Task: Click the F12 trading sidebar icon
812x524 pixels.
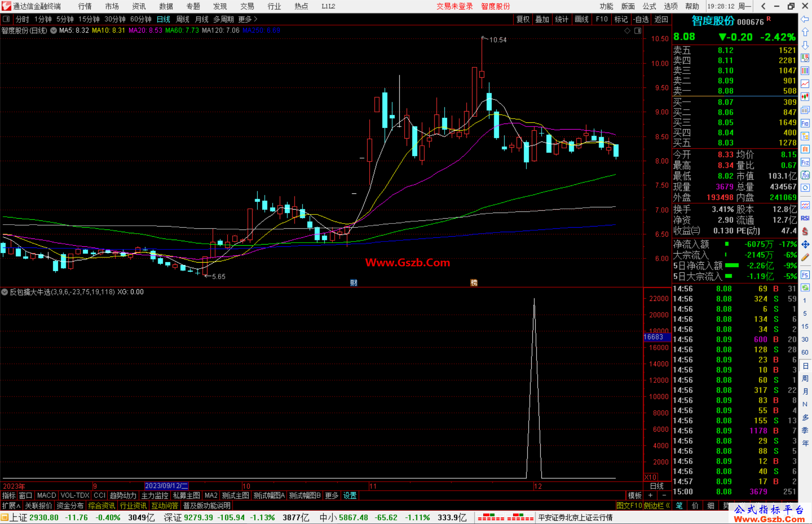Action: coord(805,162)
